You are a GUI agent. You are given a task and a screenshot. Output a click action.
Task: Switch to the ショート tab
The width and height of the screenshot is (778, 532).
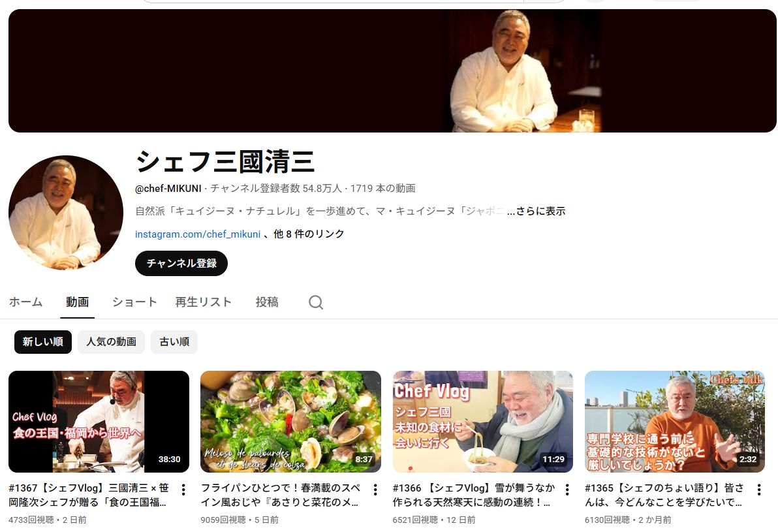click(x=134, y=302)
